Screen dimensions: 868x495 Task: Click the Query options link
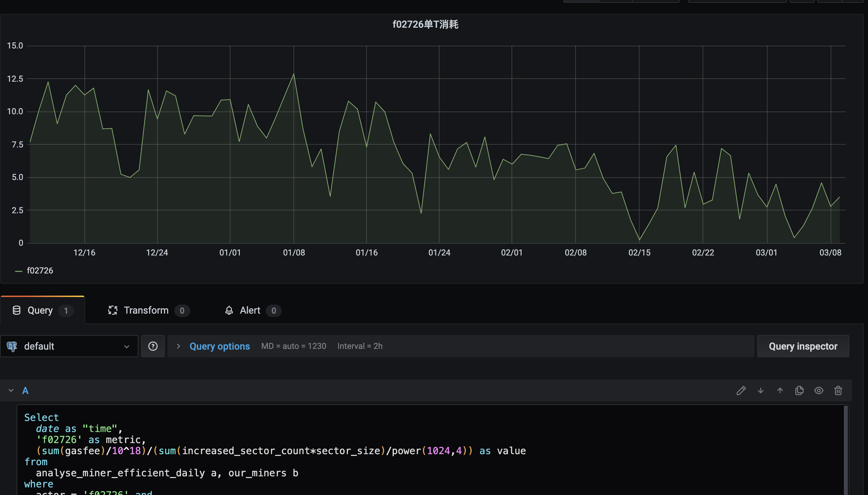coord(220,346)
